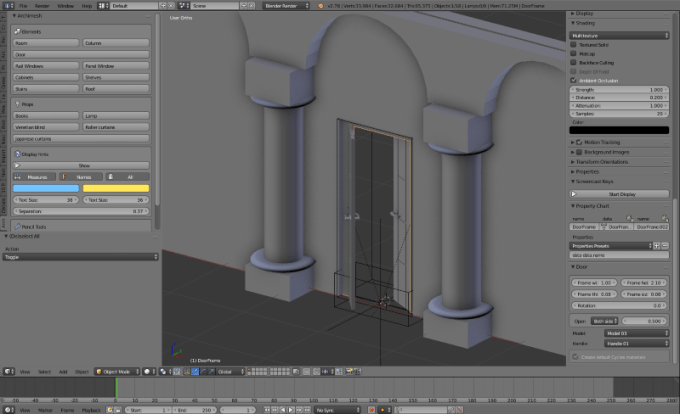Toggle the Backface Culling checkbox
Screen dimensions: 680x414
574,62
